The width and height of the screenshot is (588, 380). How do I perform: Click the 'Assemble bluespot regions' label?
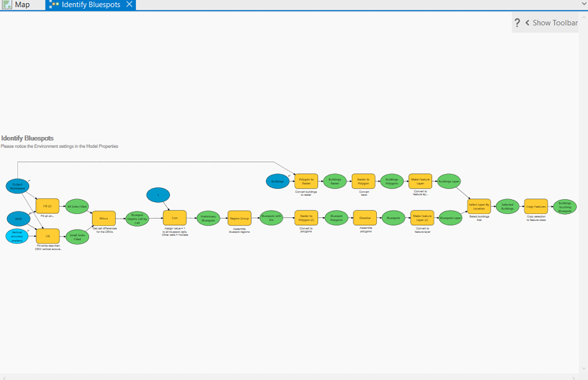[x=239, y=231]
